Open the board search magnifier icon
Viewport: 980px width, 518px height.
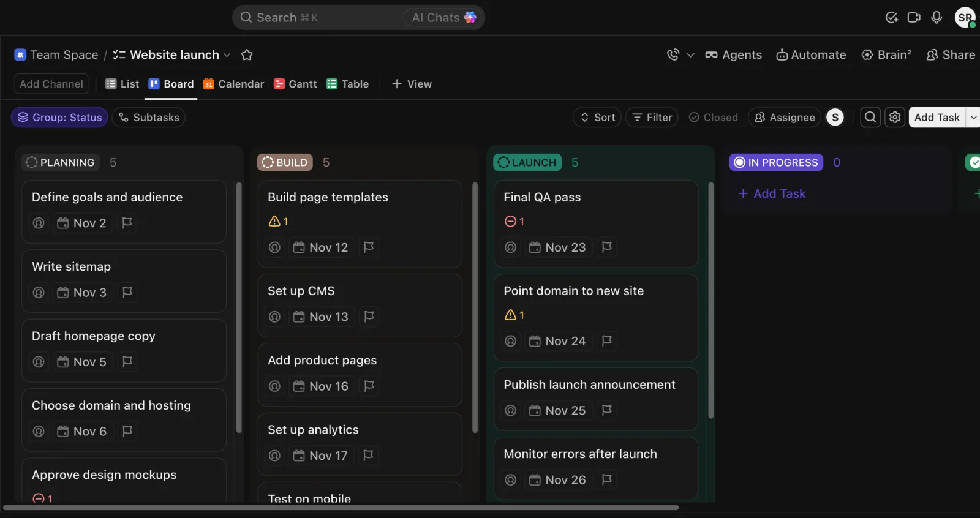(870, 118)
